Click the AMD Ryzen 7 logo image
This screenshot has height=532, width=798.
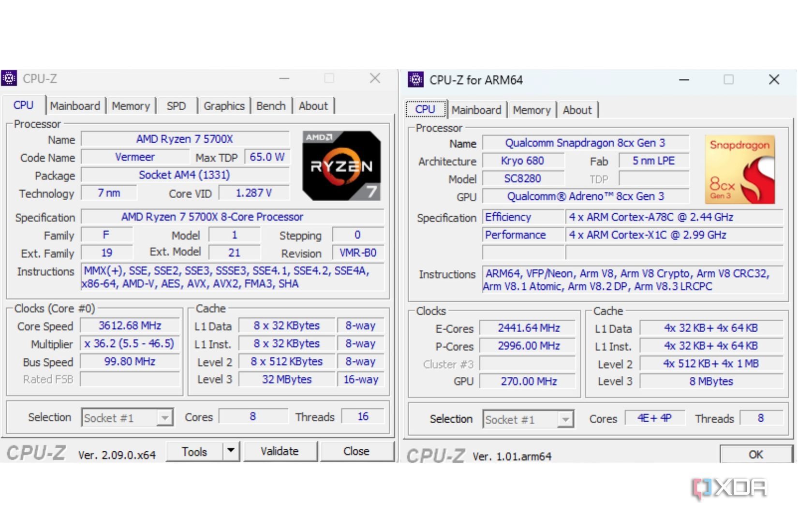tap(341, 165)
